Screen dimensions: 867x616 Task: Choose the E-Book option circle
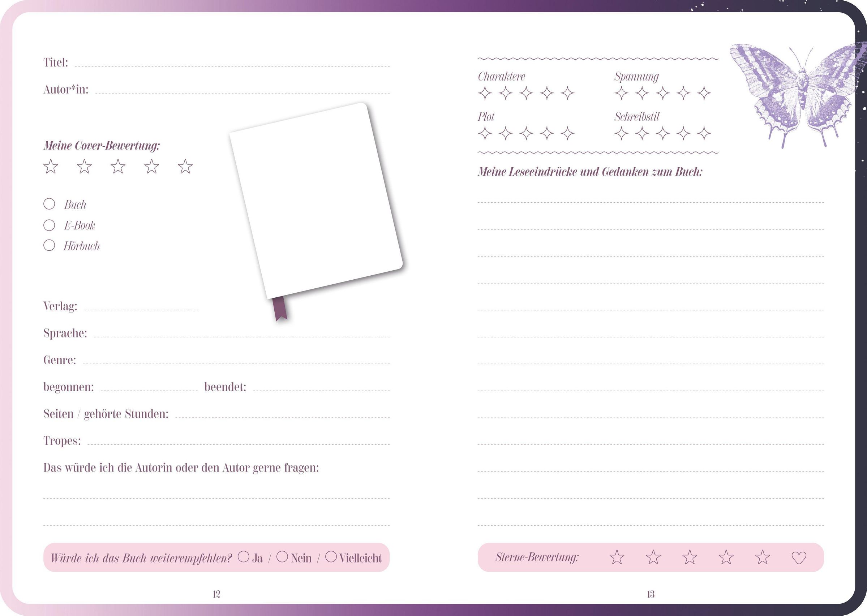click(49, 225)
